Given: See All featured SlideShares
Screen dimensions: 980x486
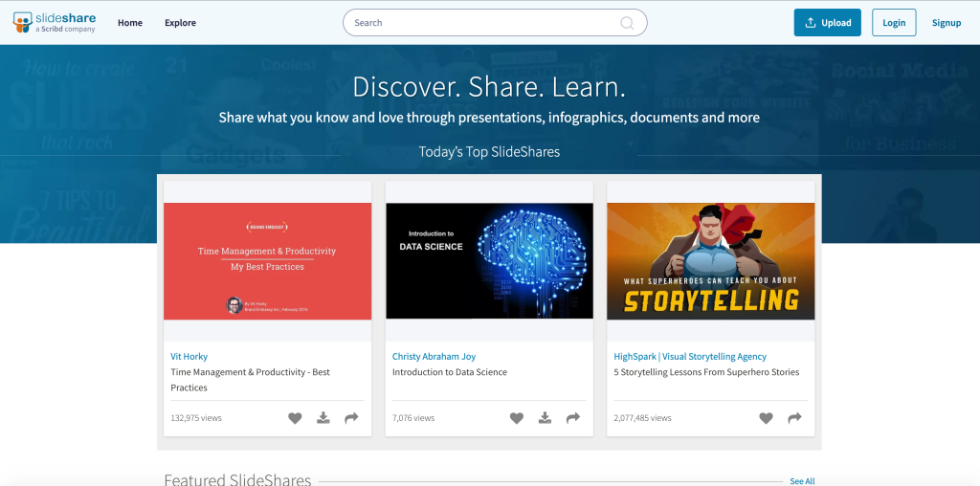Looking at the screenshot, I should point(802,481).
